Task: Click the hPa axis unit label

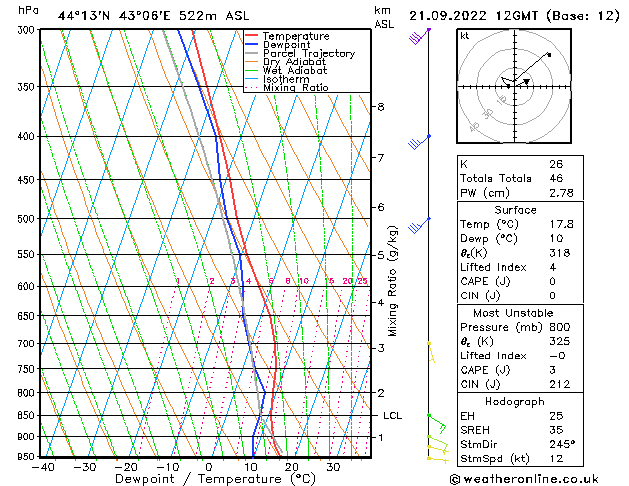Action: click(x=28, y=10)
